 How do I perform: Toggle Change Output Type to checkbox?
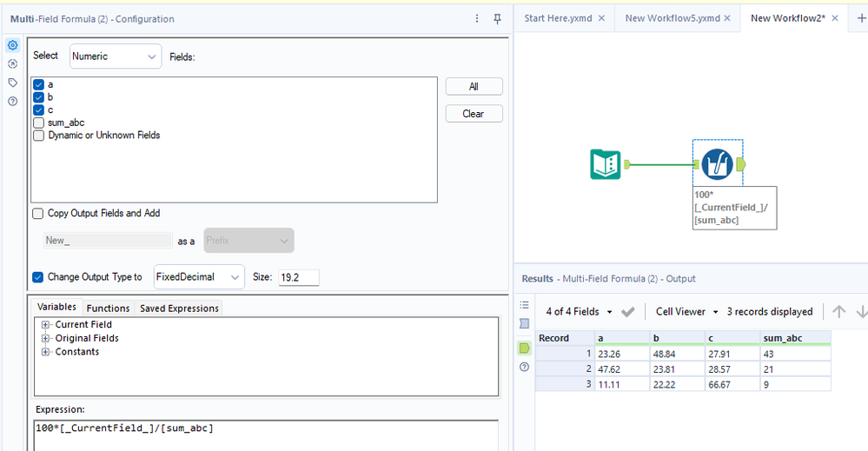[x=37, y=277]
